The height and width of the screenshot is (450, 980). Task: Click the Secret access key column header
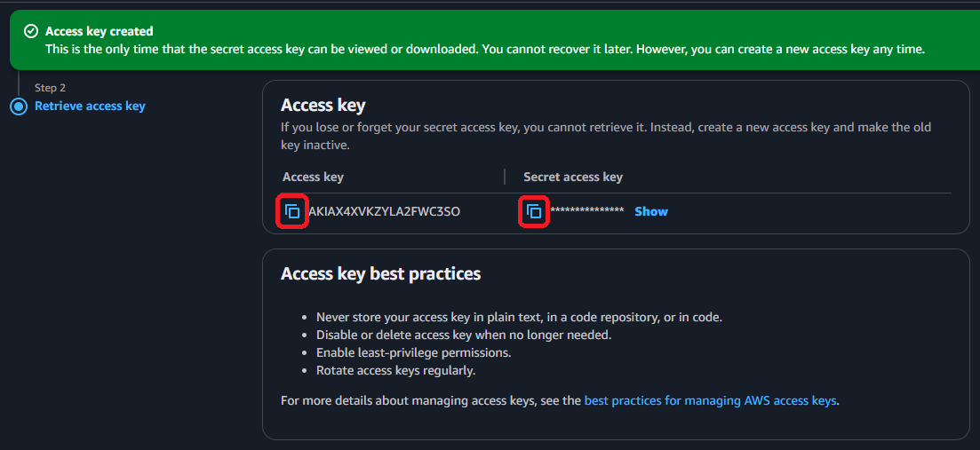pyautogui.click(x=573, y=177)
